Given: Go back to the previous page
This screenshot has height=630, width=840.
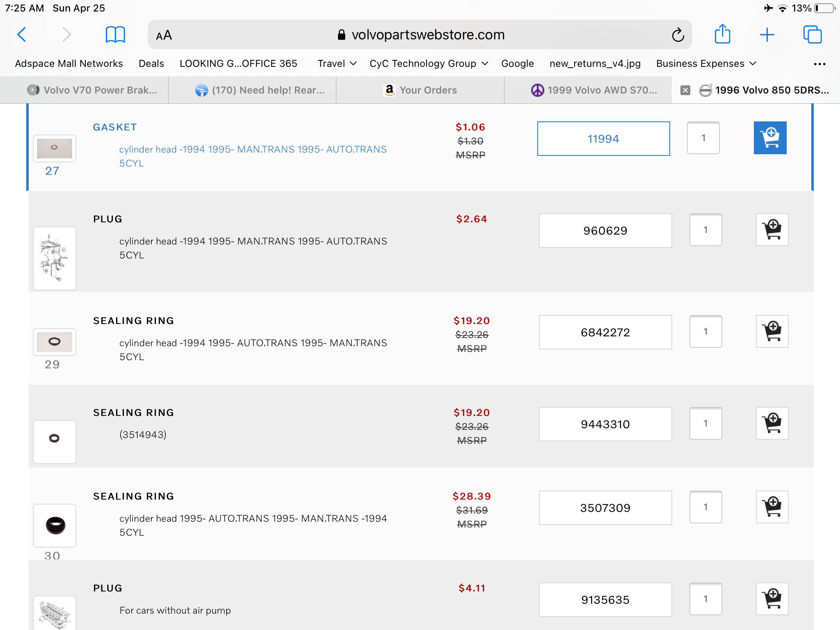Looking at the screenshot, I should click(22, 34).
